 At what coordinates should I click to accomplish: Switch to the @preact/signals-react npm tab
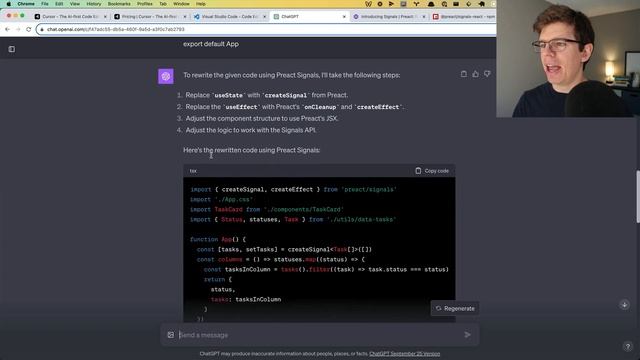tap(464, 16)
